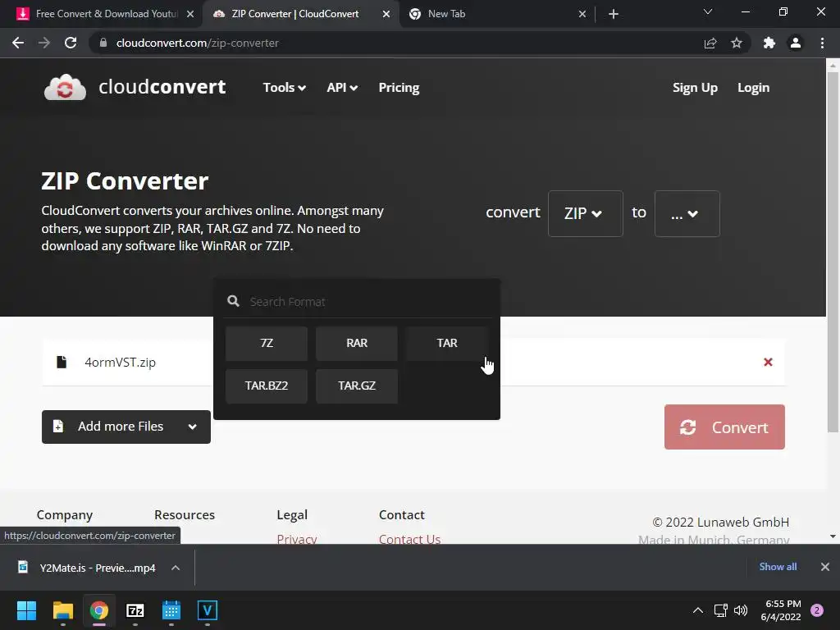Click the red Convert button
The image size is (840, 630).
(x=724, y=427)
